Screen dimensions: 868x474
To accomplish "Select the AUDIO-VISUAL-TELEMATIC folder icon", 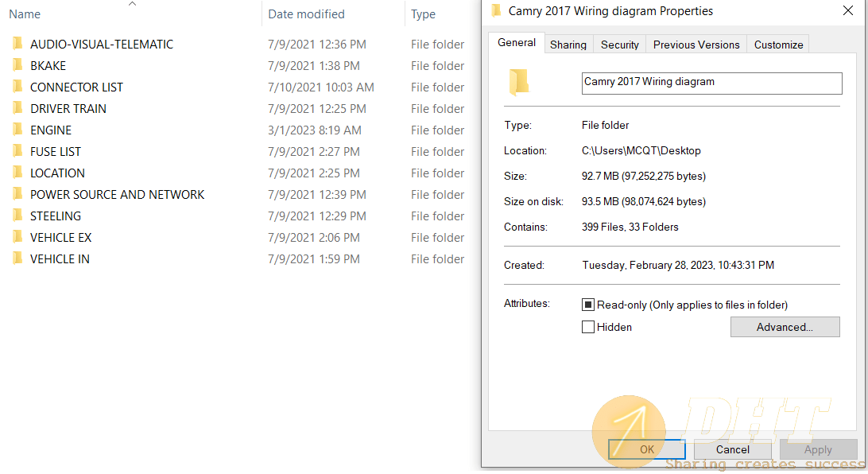I will click(x=17, y=44).
